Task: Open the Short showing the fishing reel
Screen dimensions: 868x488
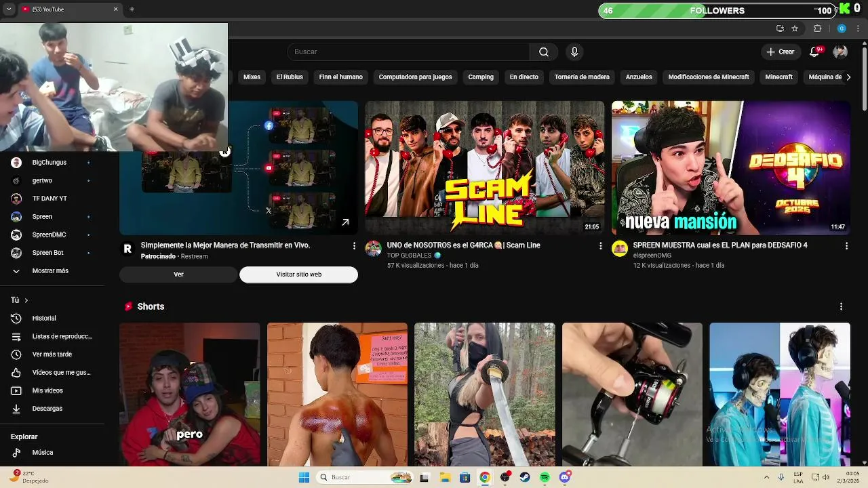Action: (632, 394)
